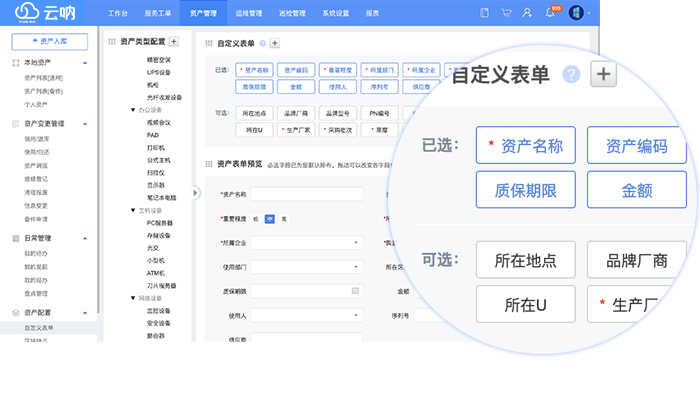Open the 系统设置 top menu
Viewport: 700px width, 398px height.
click(x=336, y=13)
